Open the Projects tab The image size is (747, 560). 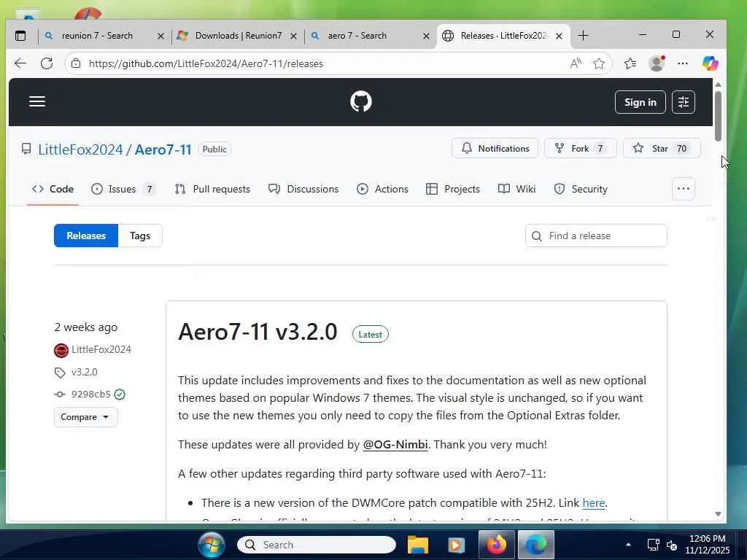coord(453,189)
